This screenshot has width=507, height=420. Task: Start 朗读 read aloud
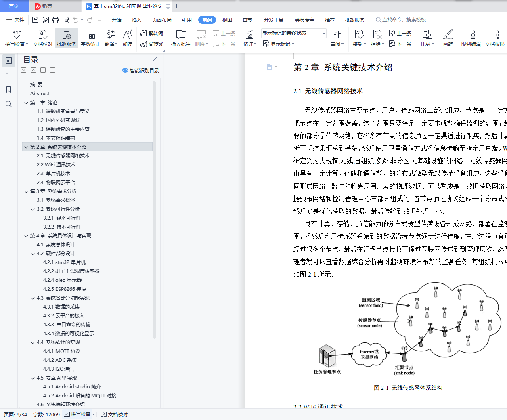[x=128, y=38]
